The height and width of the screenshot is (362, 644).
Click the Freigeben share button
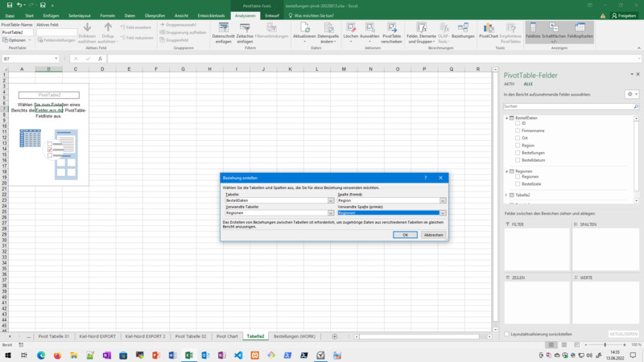click(624, 15)
